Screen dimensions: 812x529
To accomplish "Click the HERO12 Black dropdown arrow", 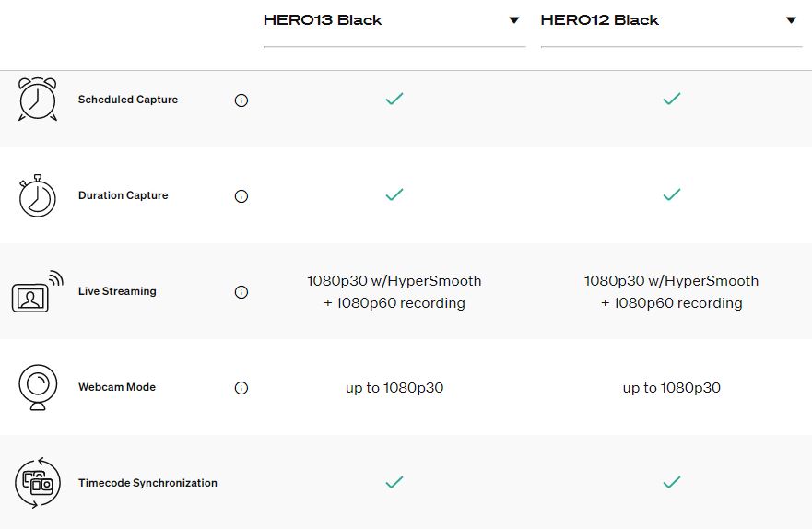I will pos(791,20).
